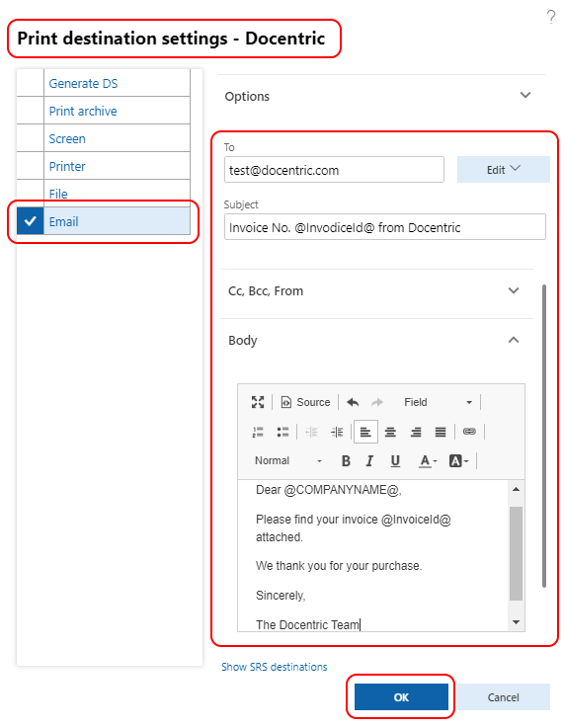Open the text color picker

[x=428, y=460]
